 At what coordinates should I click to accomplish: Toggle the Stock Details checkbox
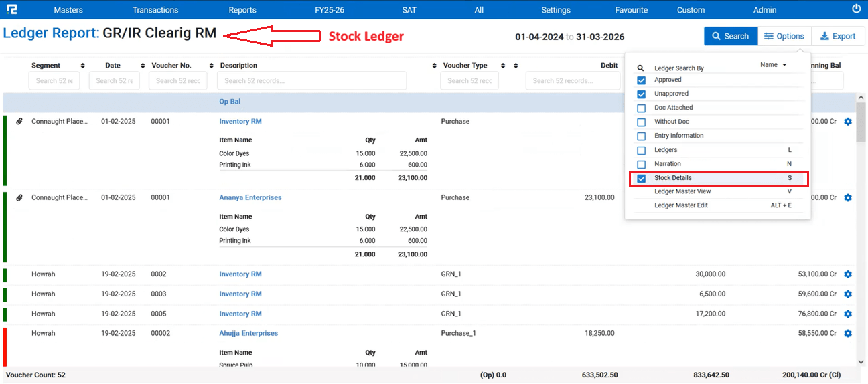pyautogui.click(x=641, y=179)
